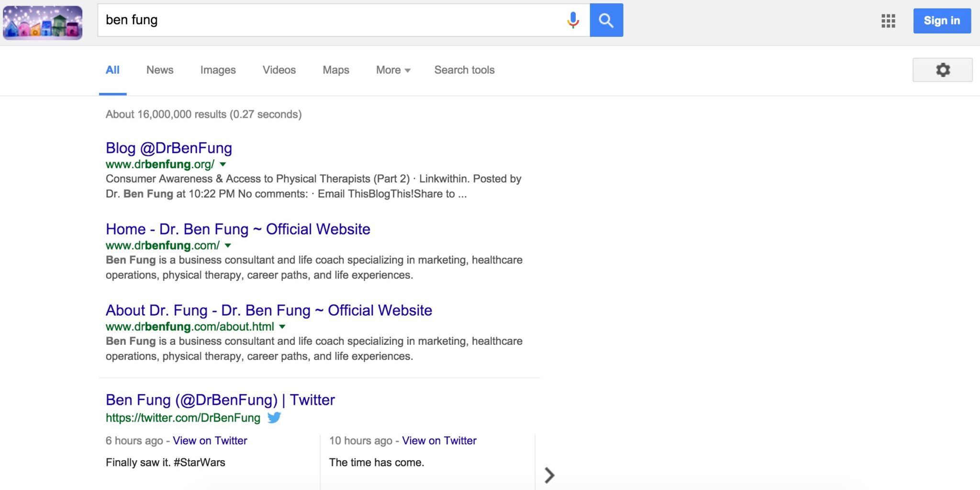Show next tweets with right arrow
Screen dimensions: 980x490
click(549, 475)
